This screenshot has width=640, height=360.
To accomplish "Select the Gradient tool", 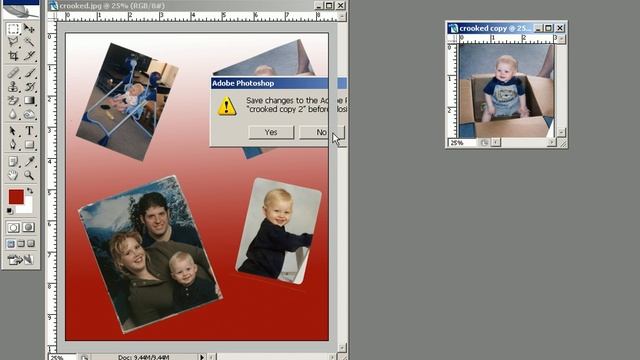I will pyautogui.click(x=29, y=100).
